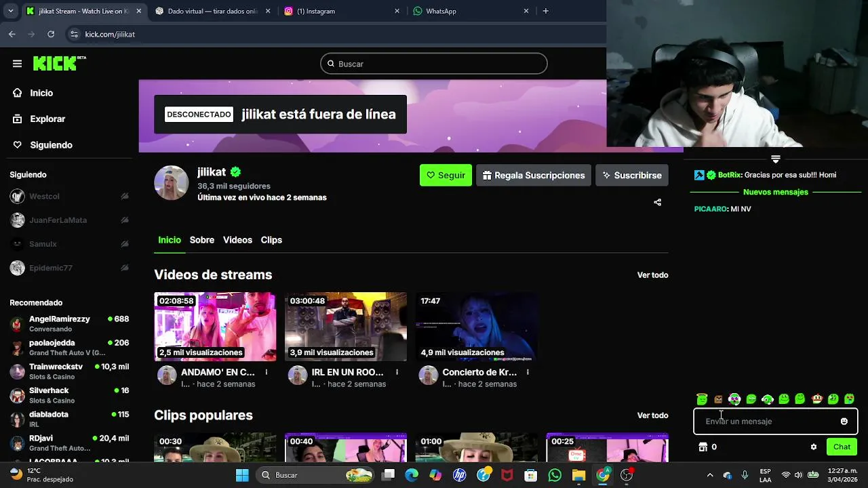Open chat settings gear icon
The height and width of the screenshot is (488, 868).
point(813,447)
